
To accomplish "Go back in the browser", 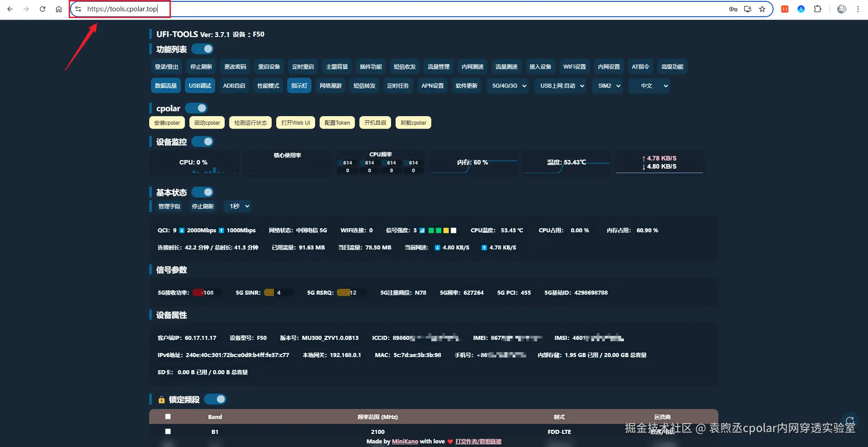I will coord(10,9).
